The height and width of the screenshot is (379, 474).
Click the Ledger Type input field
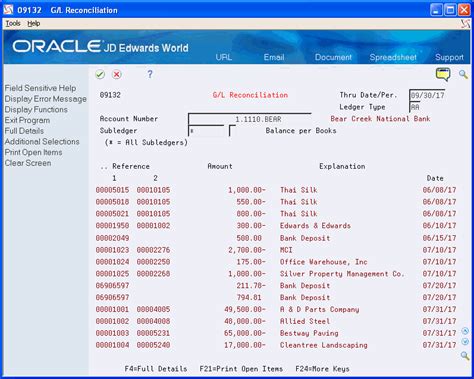tap(415, 107)
